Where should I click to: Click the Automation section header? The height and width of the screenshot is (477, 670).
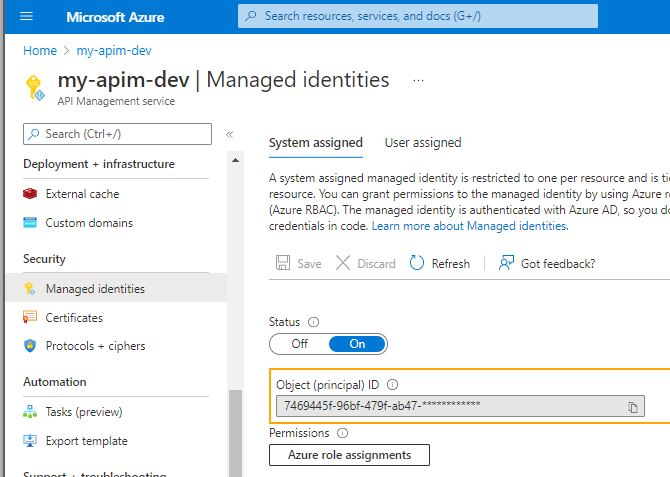[55, 382]
